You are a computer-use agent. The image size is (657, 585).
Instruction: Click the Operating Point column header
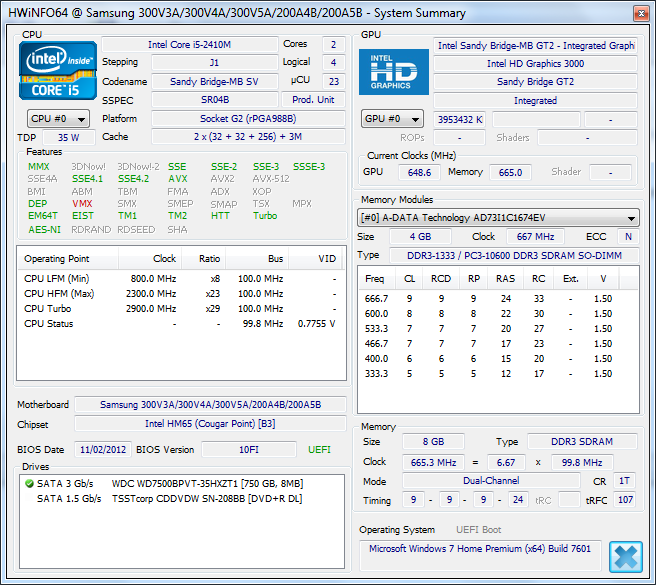click(67, 259)
